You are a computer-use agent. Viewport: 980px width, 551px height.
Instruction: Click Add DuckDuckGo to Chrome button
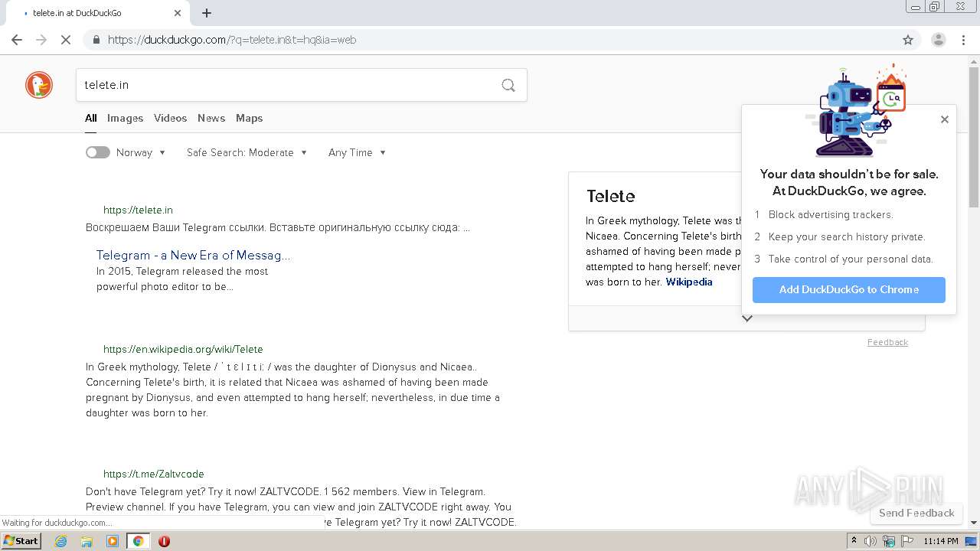[849, 289]
